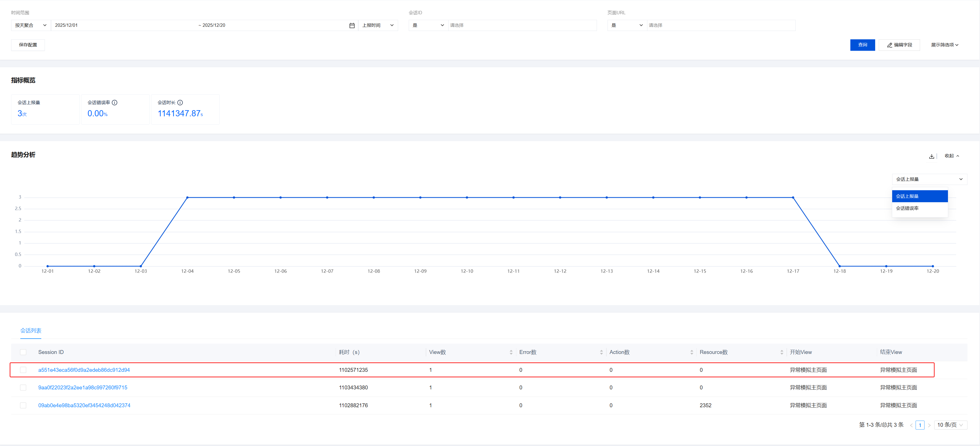Open the 上报时间 dropdown
The height and width of the screenshot is (446, 980).
378,25
